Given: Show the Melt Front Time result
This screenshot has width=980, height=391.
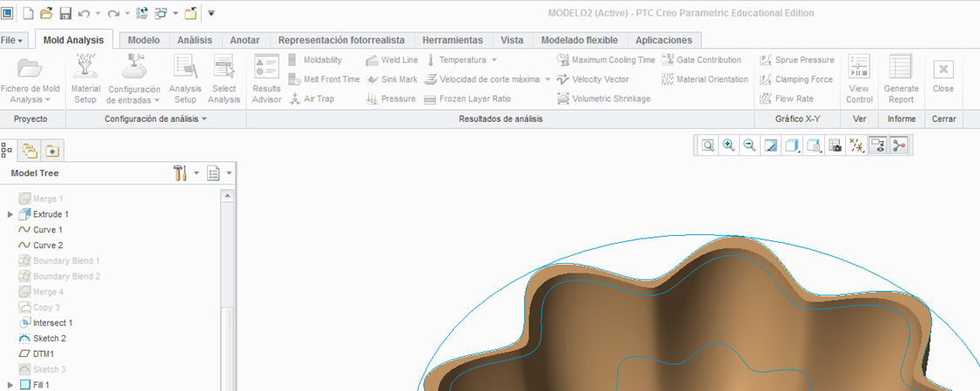Looking at the screenshot, I should point(324,79).
